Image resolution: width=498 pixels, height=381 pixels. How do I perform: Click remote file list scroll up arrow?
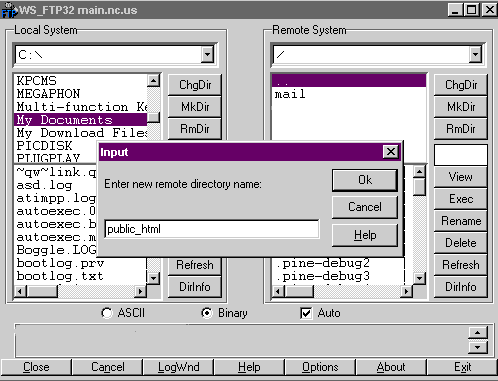(x=419, y=172)
